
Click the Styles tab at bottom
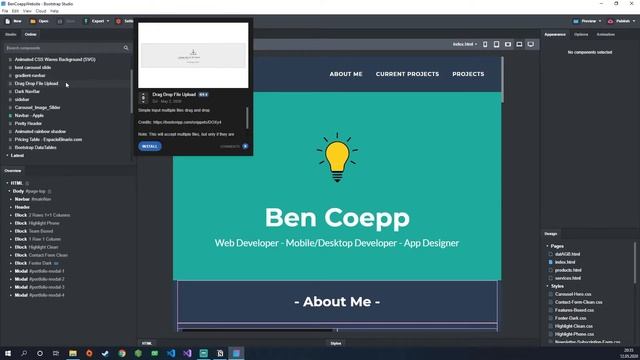336,343
